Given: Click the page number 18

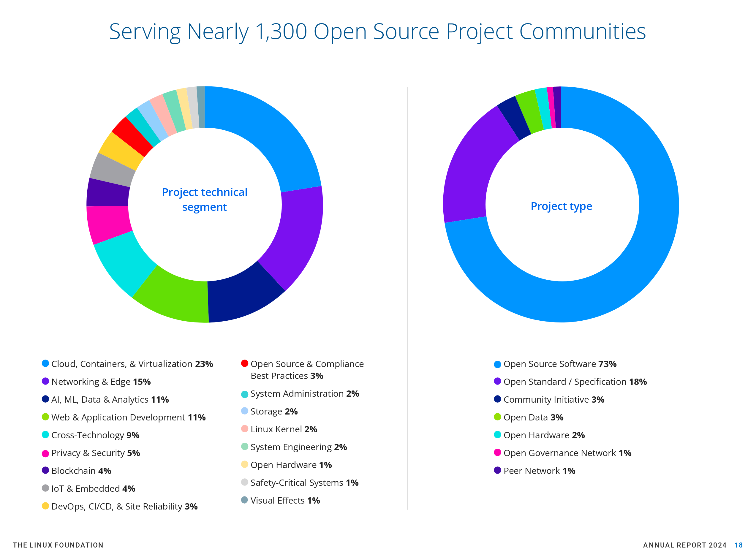Looking at the screenshot, I should pos(738,545).
